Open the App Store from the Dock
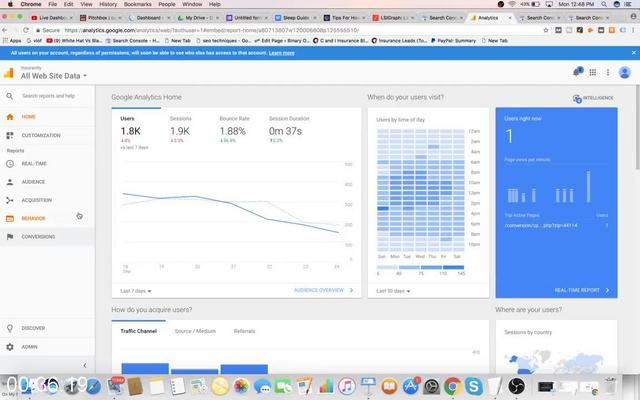This screenshot has height=400, width=640. click(410, 386)
